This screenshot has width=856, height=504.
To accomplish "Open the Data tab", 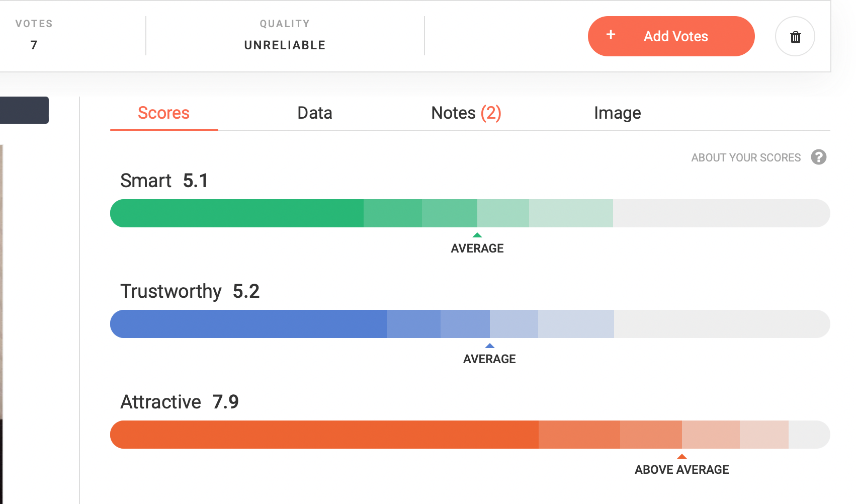I will coord(315,113).
